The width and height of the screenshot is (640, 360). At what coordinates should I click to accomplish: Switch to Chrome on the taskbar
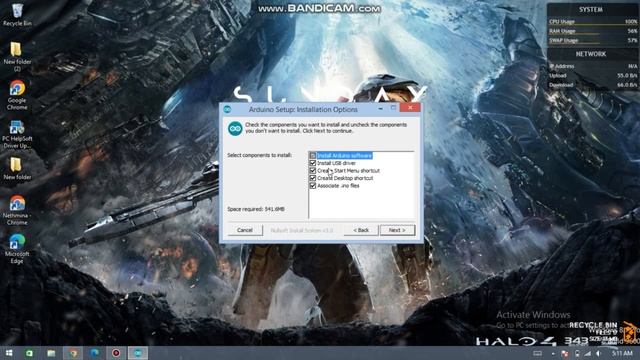(x=73, y=353)
